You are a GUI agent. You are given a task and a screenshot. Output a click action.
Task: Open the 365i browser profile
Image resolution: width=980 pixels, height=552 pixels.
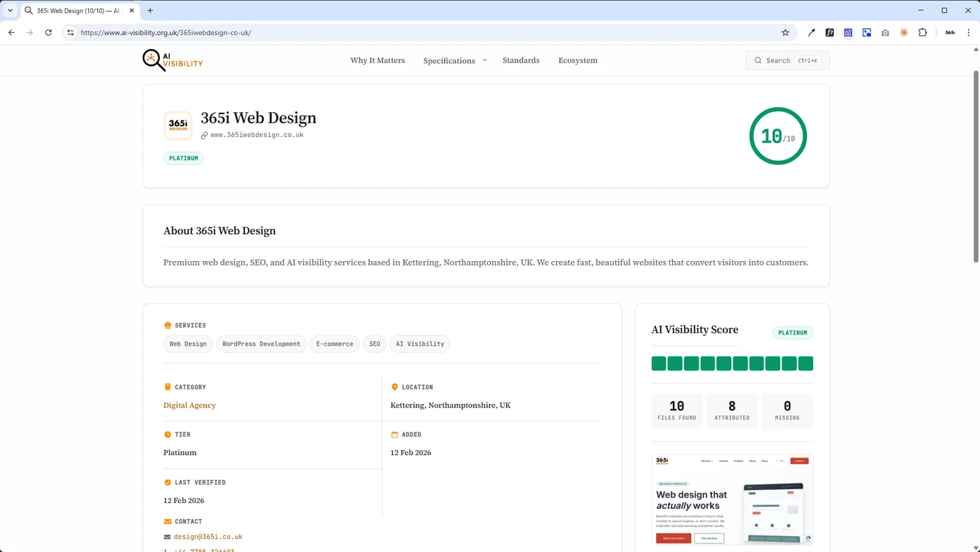click(x=950, y=33)
